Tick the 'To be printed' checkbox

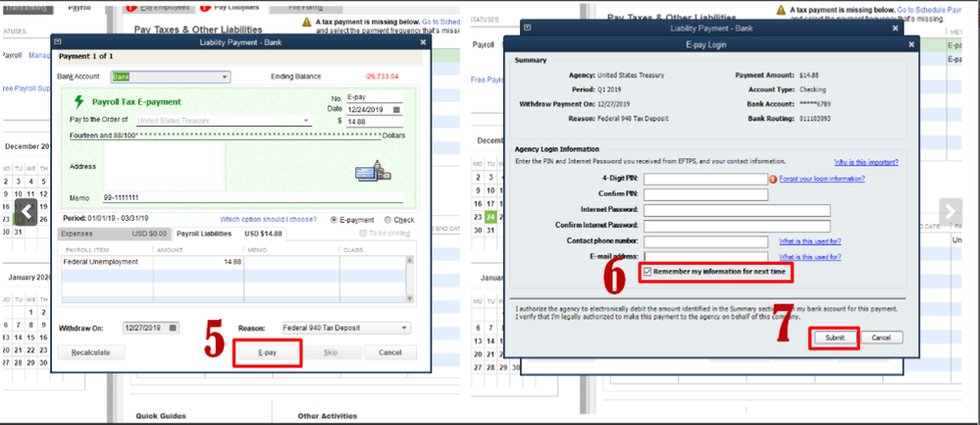pos(363,234)
